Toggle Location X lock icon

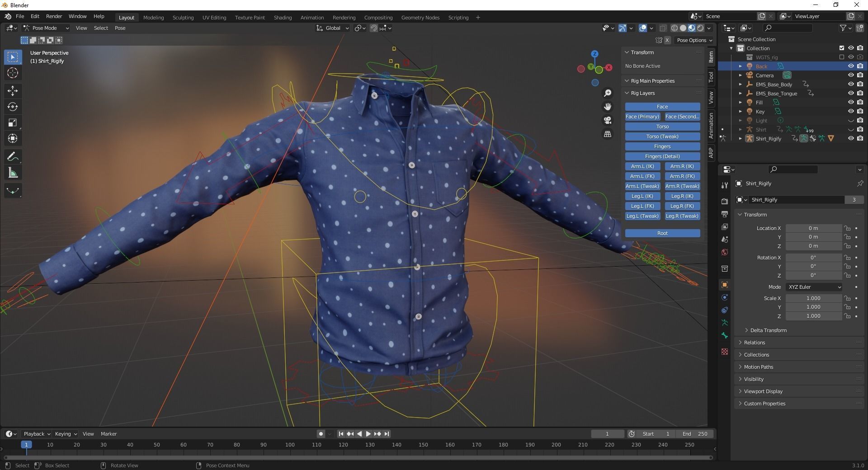[847, 228]
